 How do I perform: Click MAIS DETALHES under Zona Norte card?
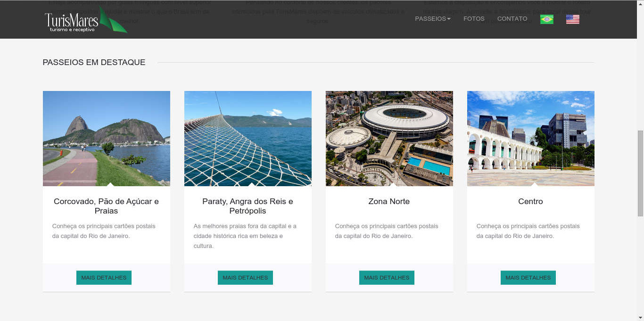coord(387,278)
